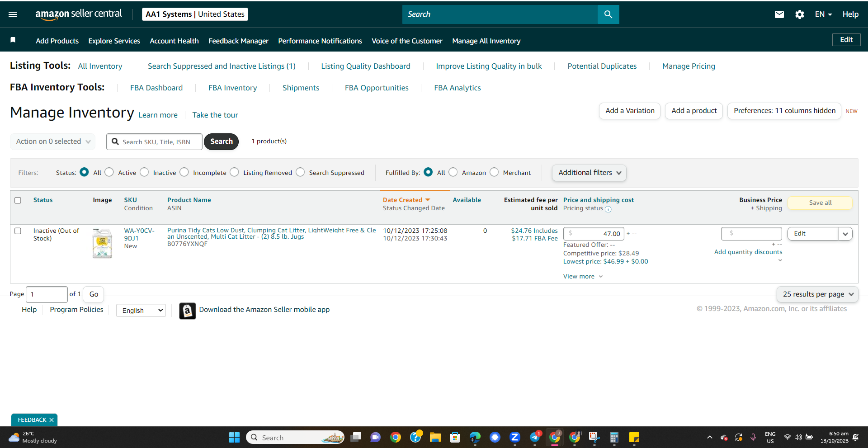This screenshot has width=868, height=448.
Task: Open Search Suppressed and Inactive Listings
Action: pos(222,66)
